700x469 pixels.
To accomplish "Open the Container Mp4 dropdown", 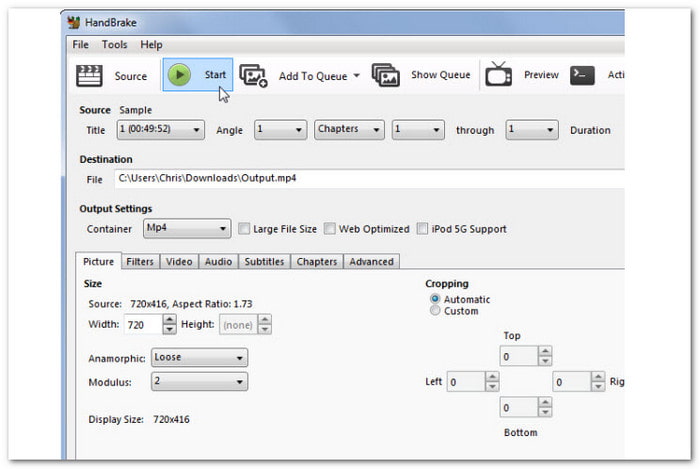I will [186, 229].
